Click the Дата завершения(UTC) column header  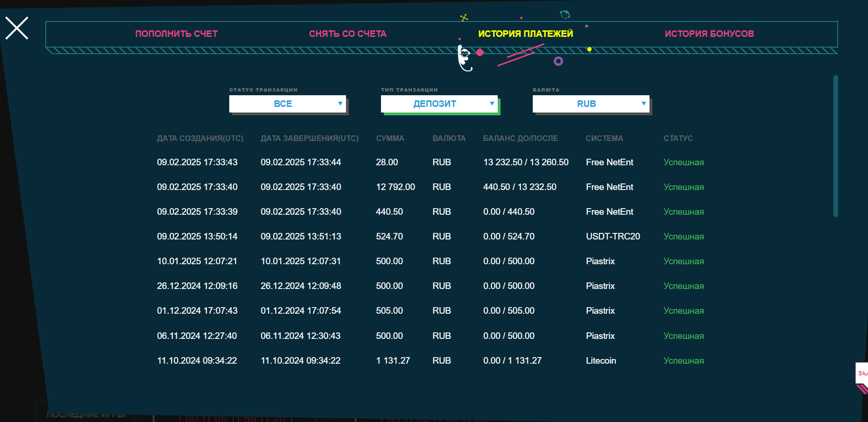pos(310,138)
